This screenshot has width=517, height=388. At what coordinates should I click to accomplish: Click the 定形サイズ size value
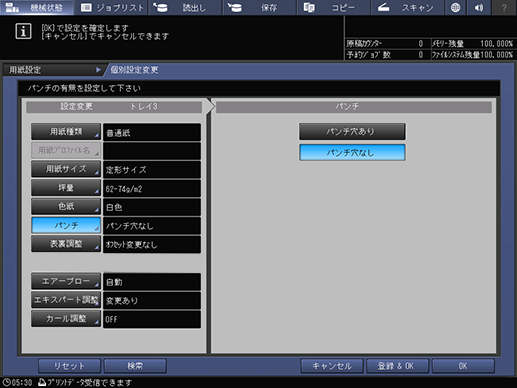click(152, 169)
